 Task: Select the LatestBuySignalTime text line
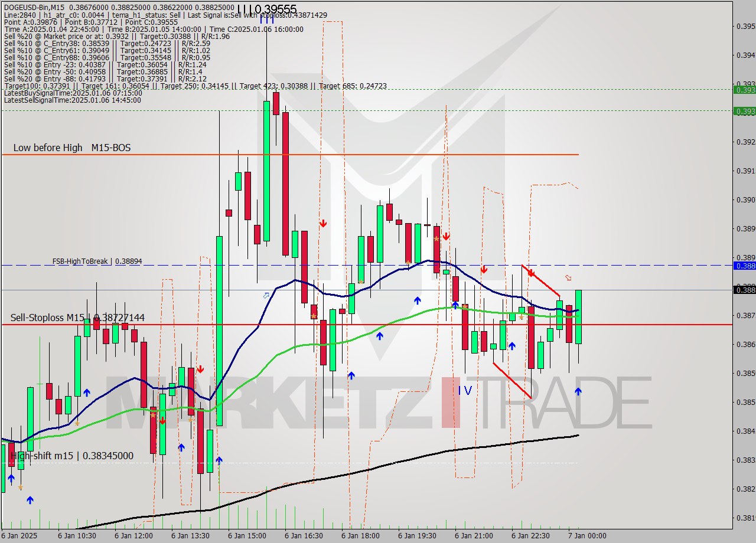(73, 93)
